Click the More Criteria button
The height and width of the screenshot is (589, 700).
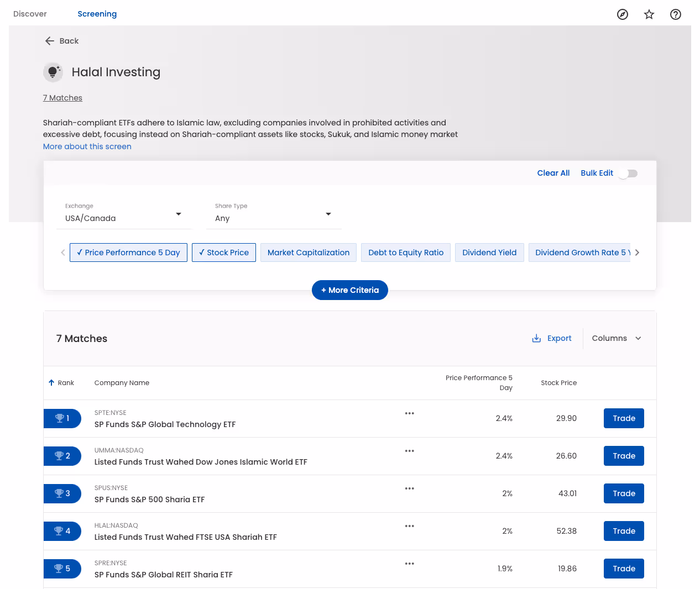tap(350, 290)
